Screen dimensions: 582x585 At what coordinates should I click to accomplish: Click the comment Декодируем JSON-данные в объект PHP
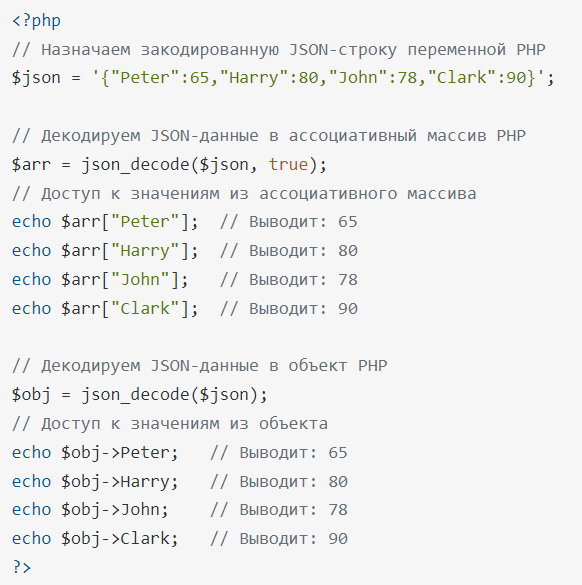tap(200, 366)
